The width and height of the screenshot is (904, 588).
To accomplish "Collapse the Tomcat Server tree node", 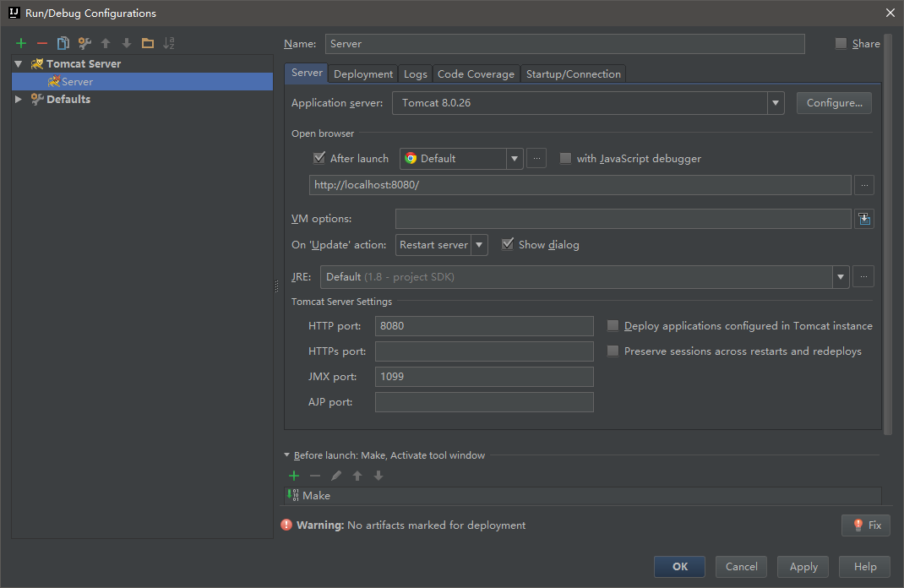I will point(18,63).
